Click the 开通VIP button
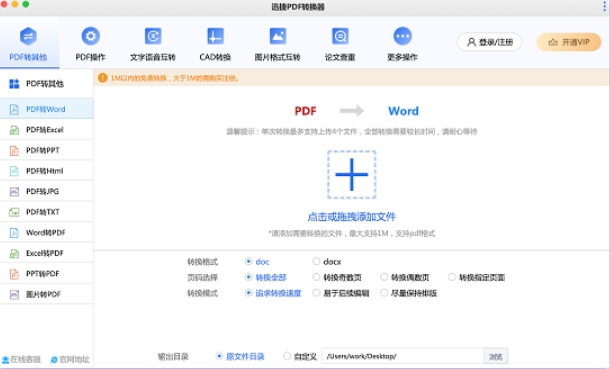 click(569, 42)
